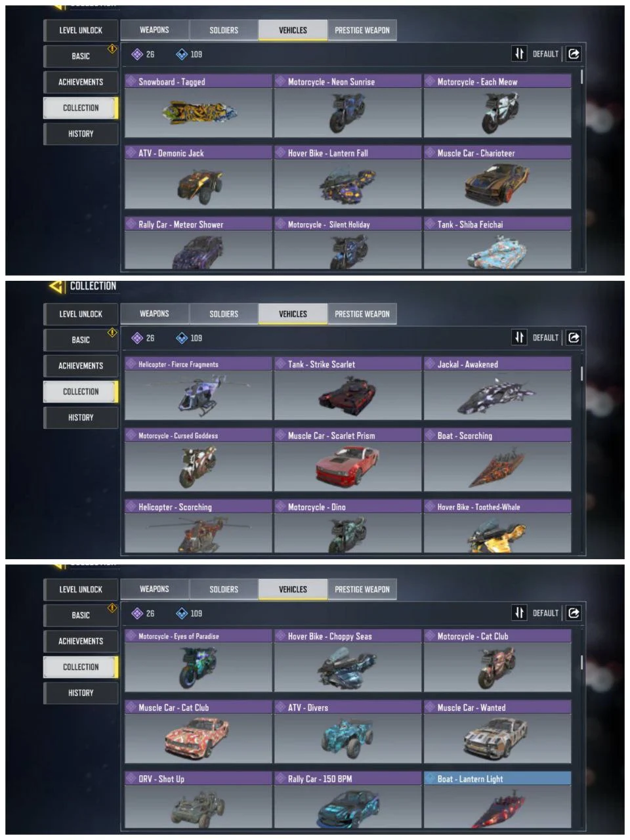Open the Boat - Scorching vehicle skin
The height and width of the screenshot is (840, 630).
click(497, 460)
